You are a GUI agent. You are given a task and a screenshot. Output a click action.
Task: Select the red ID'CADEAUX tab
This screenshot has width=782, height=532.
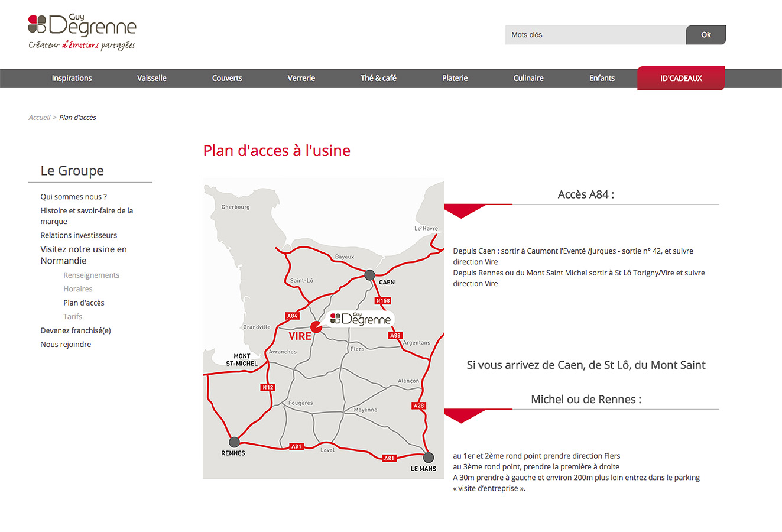pyautogui.click(x=681, y=78)
